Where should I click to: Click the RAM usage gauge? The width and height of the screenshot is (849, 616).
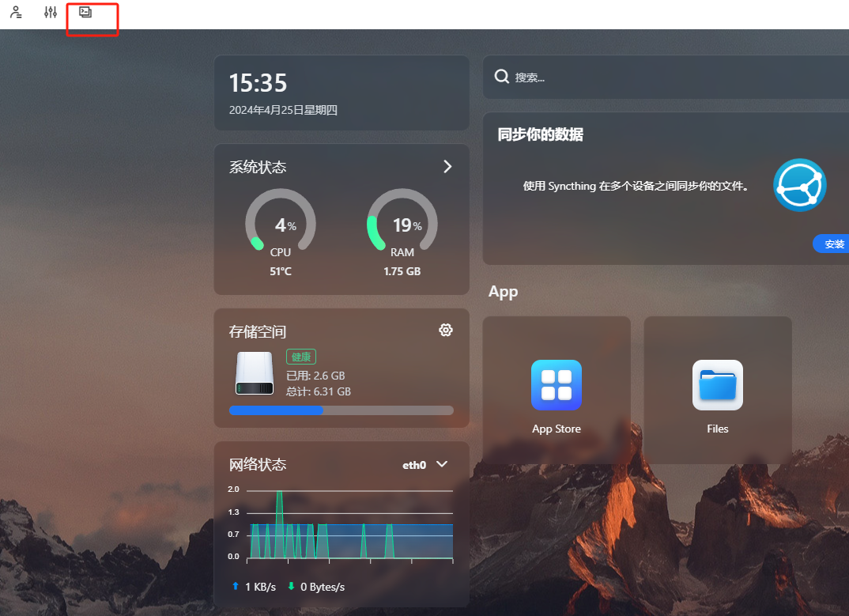point(402,224)
